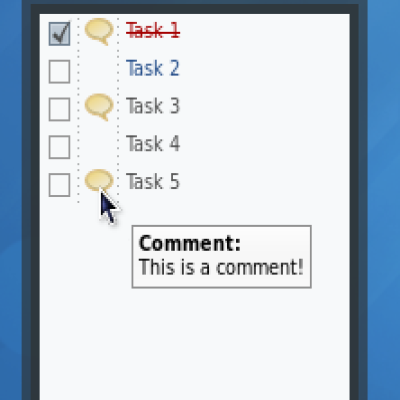Click the empty comment cell of Task 2
400x400 pixels.
click(x=99, y=69)
